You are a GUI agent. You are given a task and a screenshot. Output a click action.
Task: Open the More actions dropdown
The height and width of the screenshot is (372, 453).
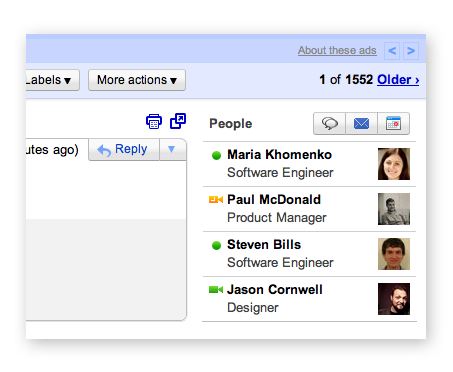click(137, 80)
